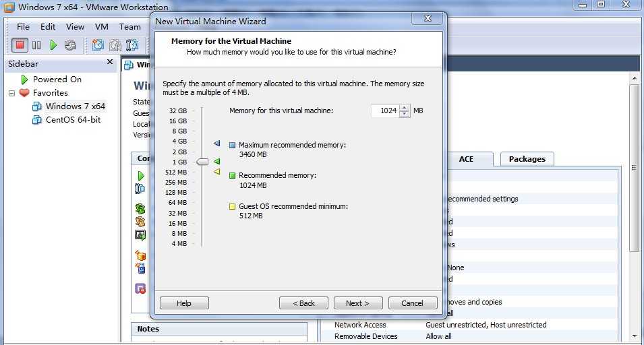The height and width of the screenshot is (345, 644).
Task: Click the Reset VM toolbar icon
Action: tap(70, 45)
